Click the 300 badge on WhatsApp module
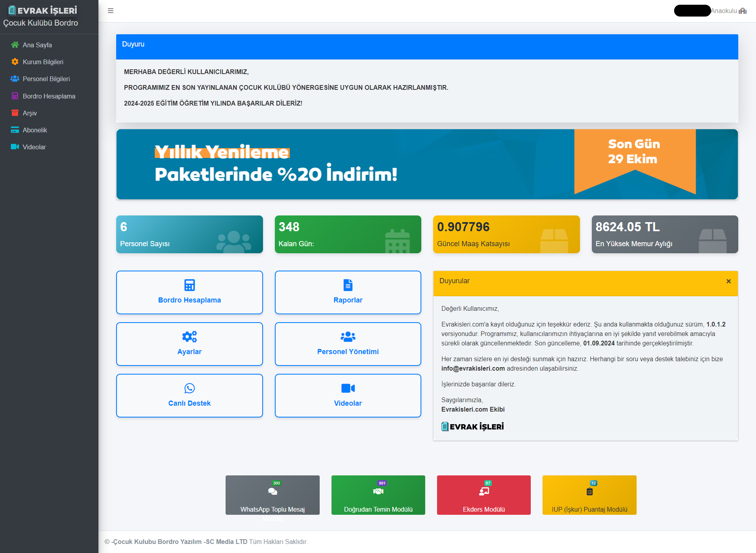The width and height of the screenshot is (756, 553). [277, 483]
